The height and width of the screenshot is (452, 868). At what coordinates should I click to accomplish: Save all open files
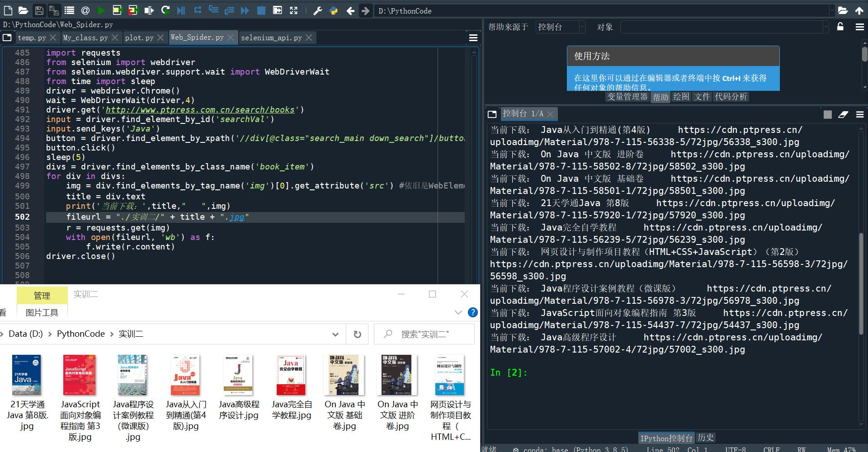[54, 10]
